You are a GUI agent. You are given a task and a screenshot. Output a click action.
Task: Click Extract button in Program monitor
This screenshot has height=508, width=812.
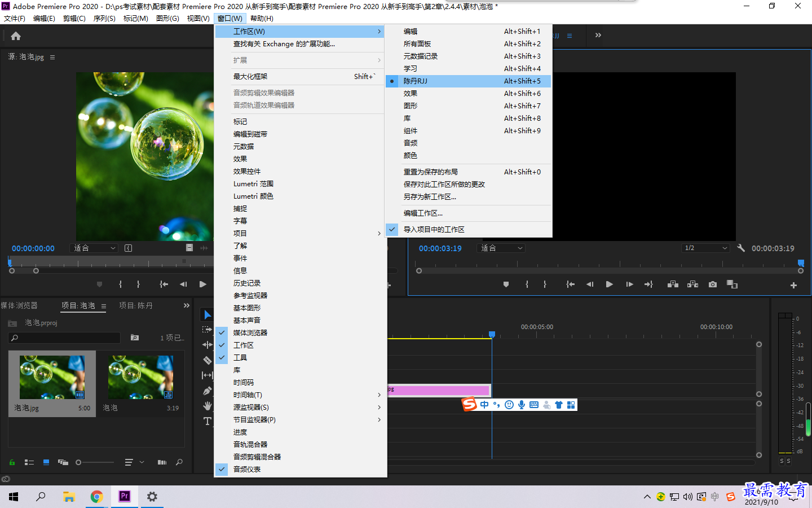pyautogui.click(x=693, y=284)
